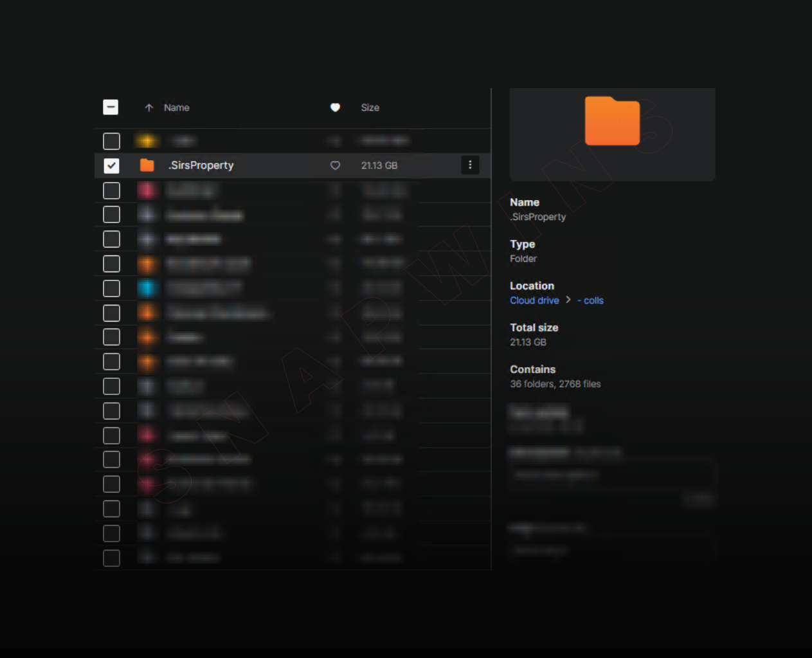Click the breadcrumb chevron after Cloud drive
812x658 pixels.
point(568,300)
